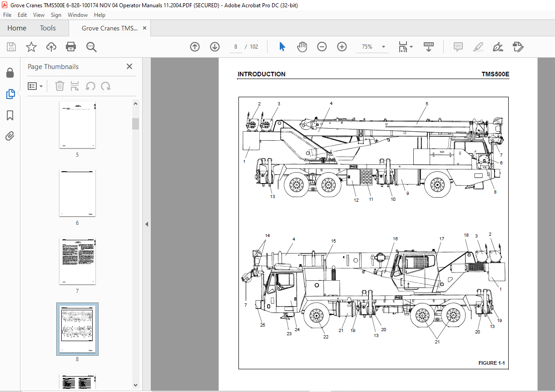Select the highlighter pen tool

(478, 47)
